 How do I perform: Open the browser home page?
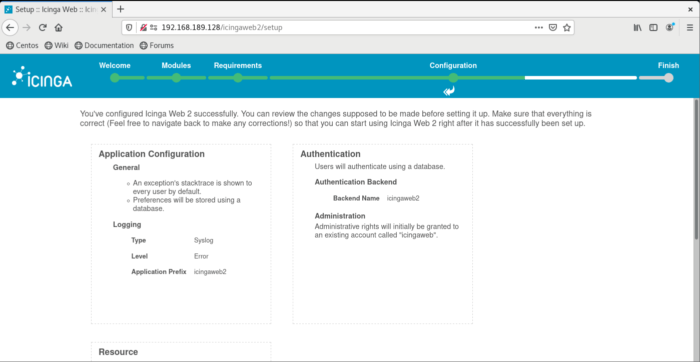click(58, 28)
